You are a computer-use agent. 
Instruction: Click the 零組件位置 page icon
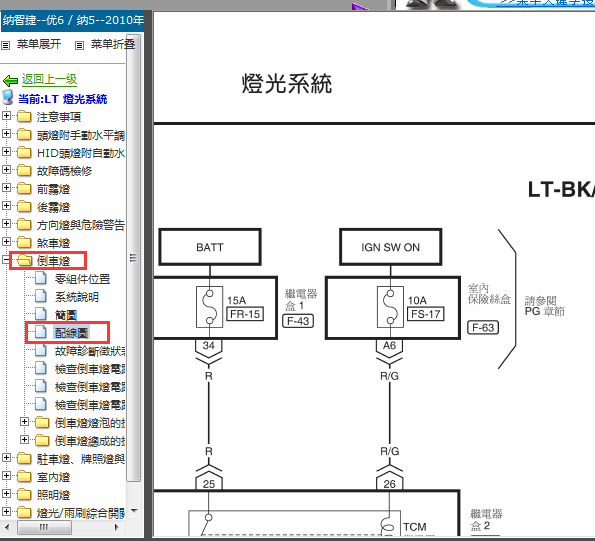[41, 278]
